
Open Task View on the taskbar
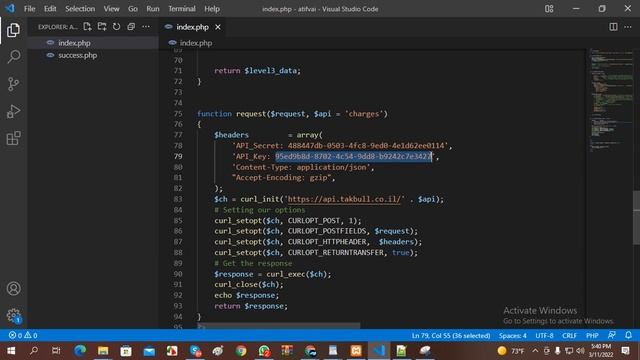(56, 351)
